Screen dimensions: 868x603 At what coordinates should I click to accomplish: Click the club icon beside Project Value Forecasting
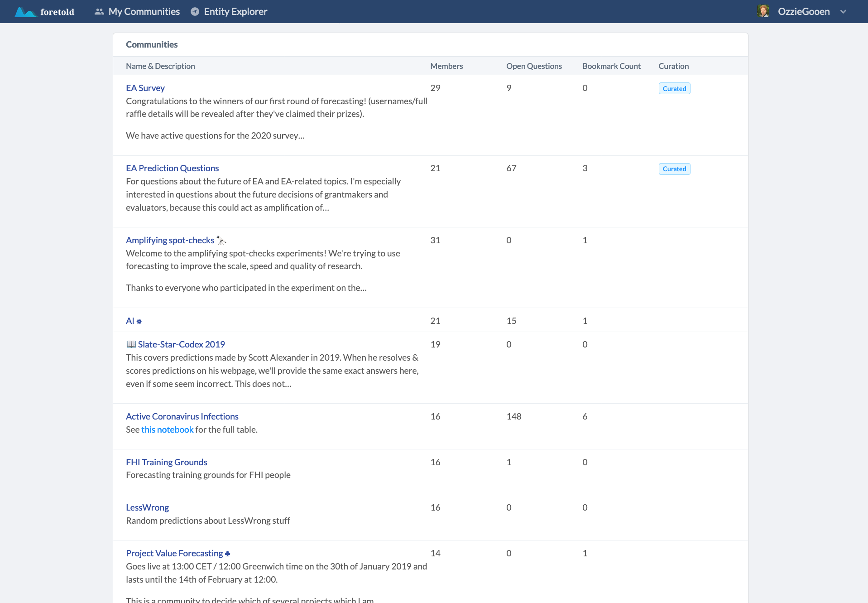point(228,554)
